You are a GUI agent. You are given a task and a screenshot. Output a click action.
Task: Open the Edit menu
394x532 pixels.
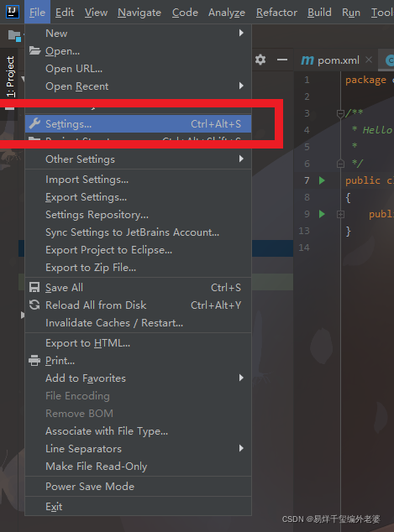(65, 13)
